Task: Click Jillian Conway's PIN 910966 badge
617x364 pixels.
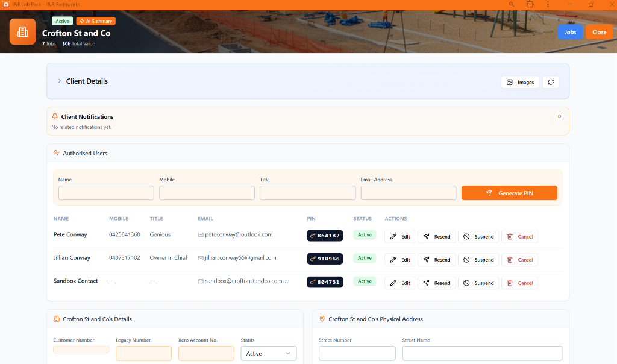Action: coord(325,259)
